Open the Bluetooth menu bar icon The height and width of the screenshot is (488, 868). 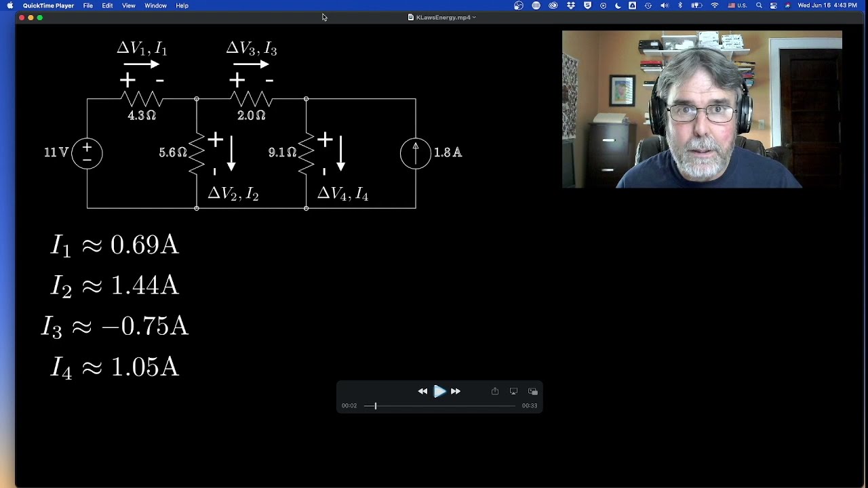680,5
